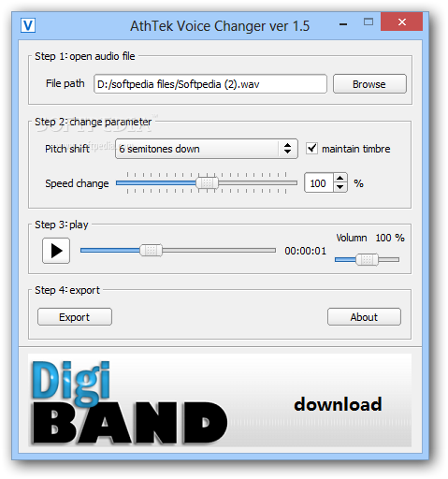Click the Speed change slider handle
448x479 pixels.
[x=208, y=183]
